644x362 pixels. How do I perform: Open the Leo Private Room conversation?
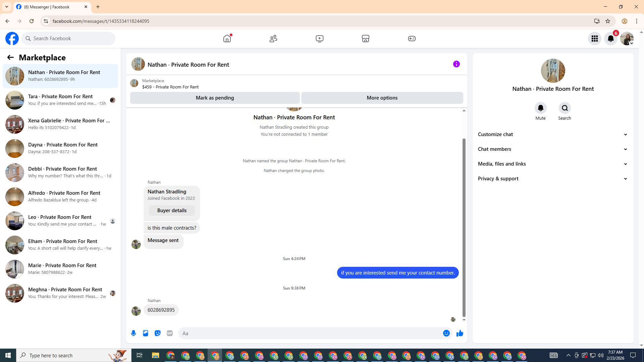click(60, 221)
